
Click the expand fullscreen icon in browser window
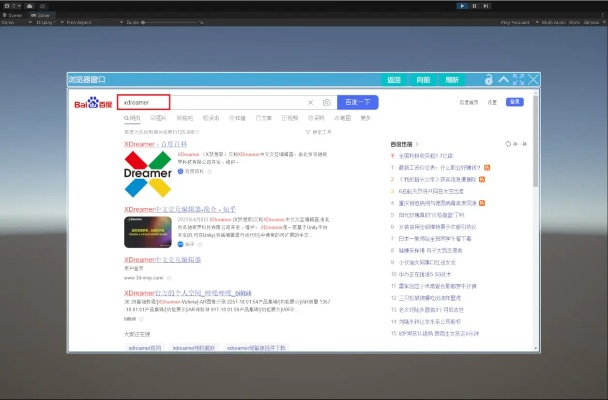click(519, 79)
